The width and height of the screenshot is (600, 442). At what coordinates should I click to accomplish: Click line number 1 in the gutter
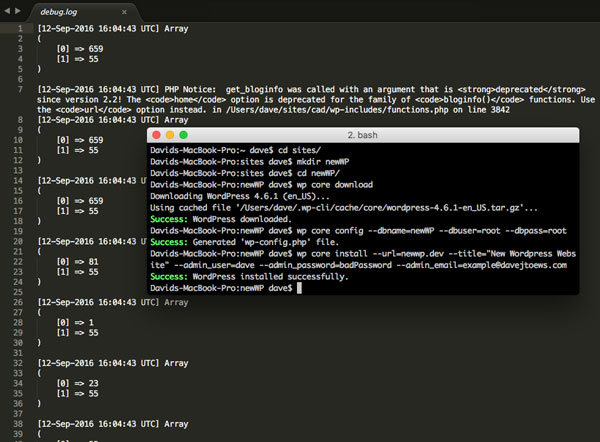click(20, 29)
